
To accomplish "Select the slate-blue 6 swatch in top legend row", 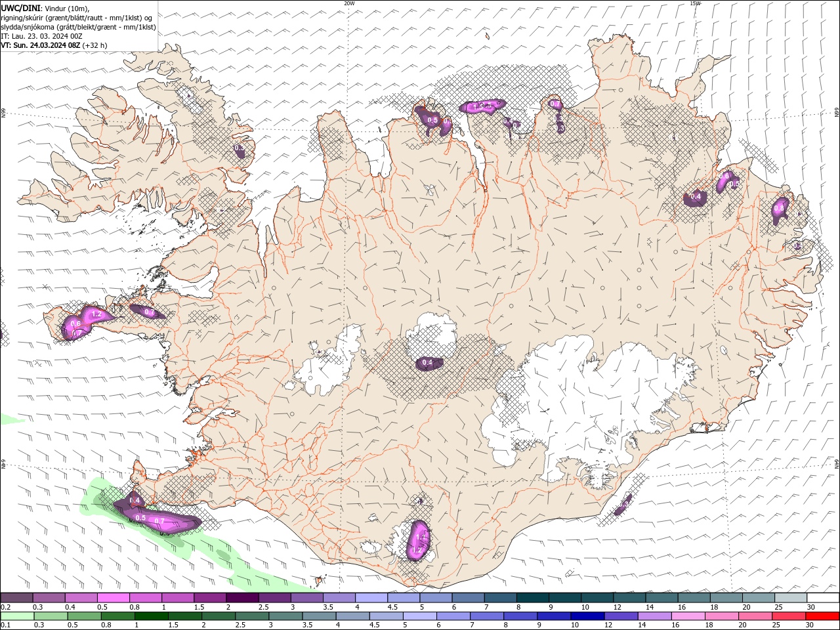I will [468, 598].
